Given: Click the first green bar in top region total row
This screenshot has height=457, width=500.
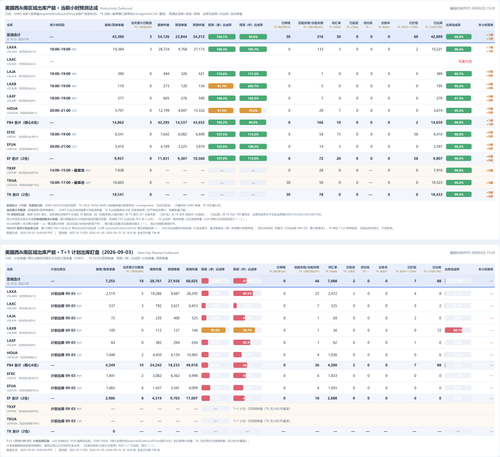Looking at the screenshot, I should [222, 37].
